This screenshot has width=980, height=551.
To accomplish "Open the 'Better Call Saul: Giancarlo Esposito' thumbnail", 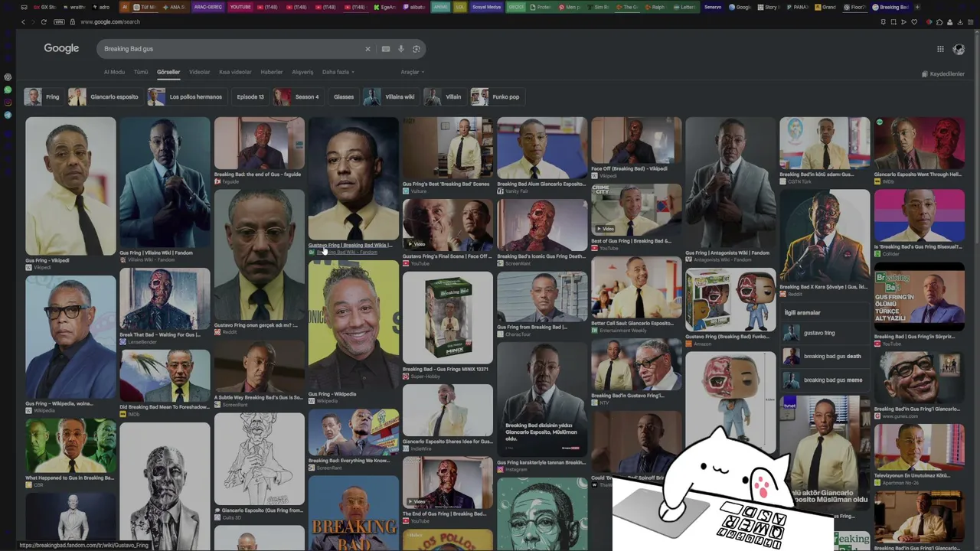I will [636, 287].
